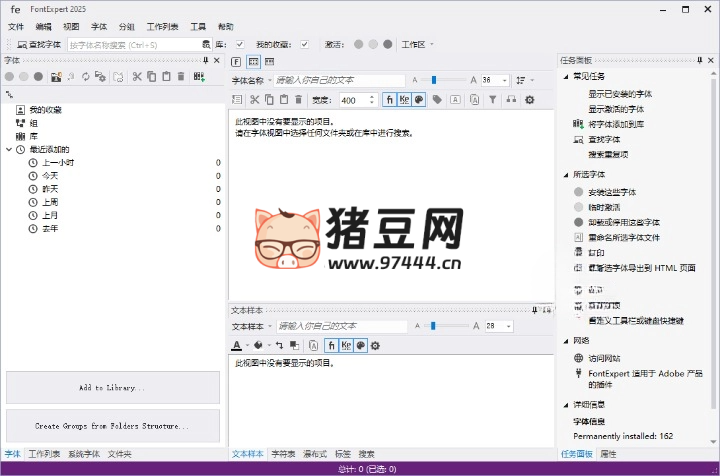Toggle the Library (库) search checkbox
The width and height of the screenshot is (720, 476).
pos(240,45)
